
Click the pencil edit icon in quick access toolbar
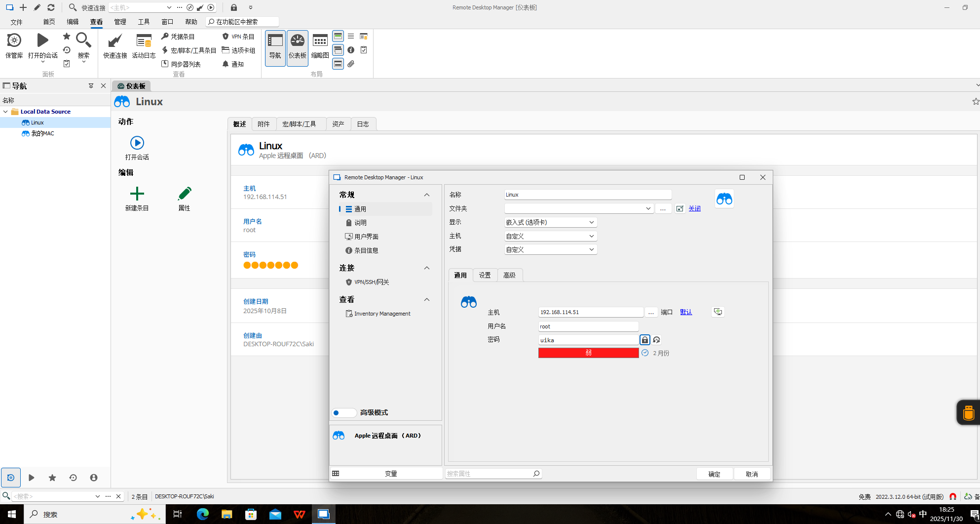click(37, 7)
